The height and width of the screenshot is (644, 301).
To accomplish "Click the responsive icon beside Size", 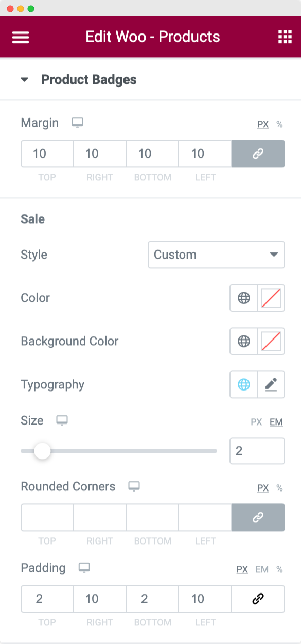I will [x=62, y=420].
